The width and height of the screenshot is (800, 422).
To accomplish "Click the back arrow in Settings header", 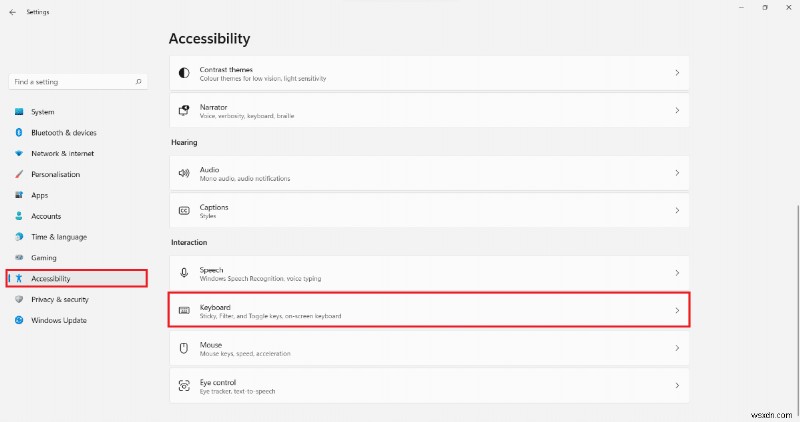I will [x=12, y=12].
